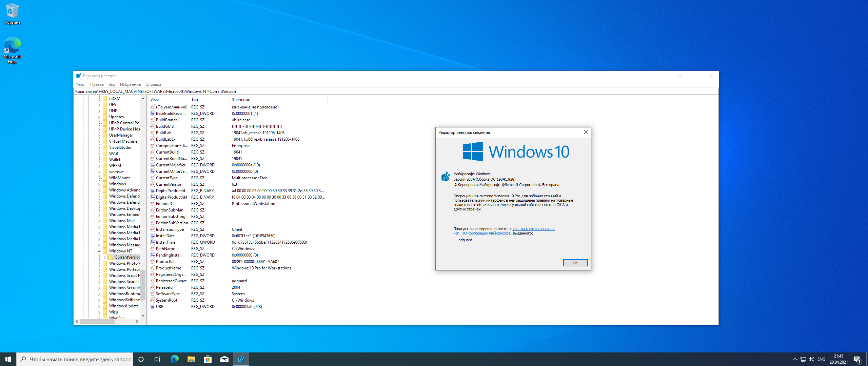This screenshot has height=366, width=868.
Task: Close the About Windows dialog
Action: [586, 132]
